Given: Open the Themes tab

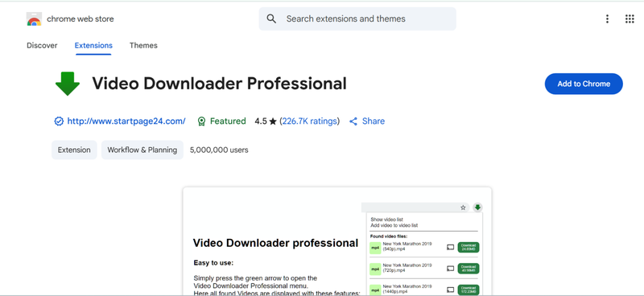Looking at the screenshot, I should 143,46.
